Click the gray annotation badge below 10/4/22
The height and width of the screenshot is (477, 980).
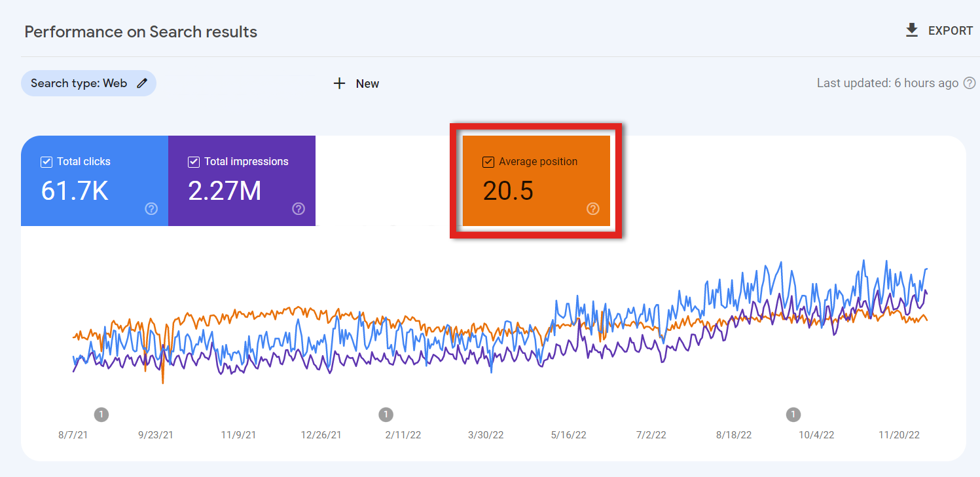(x=793, y=414)
